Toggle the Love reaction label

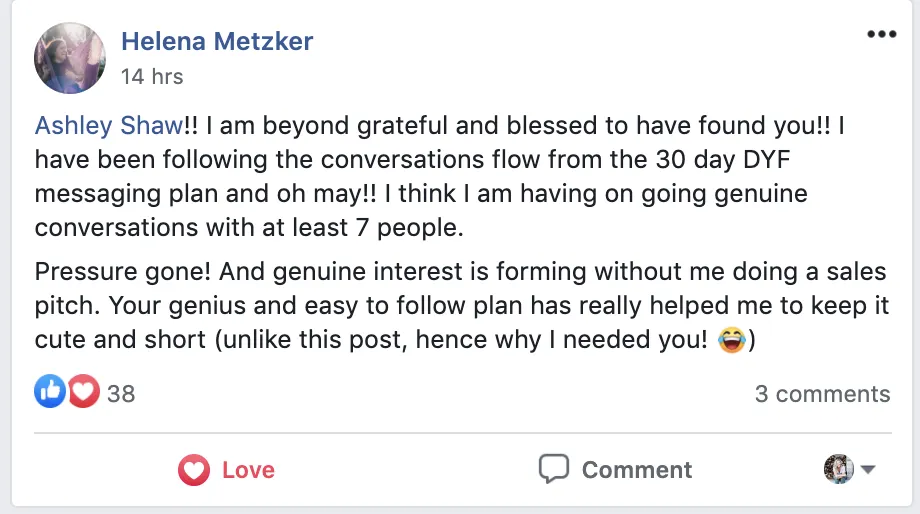tap(248, 470)
